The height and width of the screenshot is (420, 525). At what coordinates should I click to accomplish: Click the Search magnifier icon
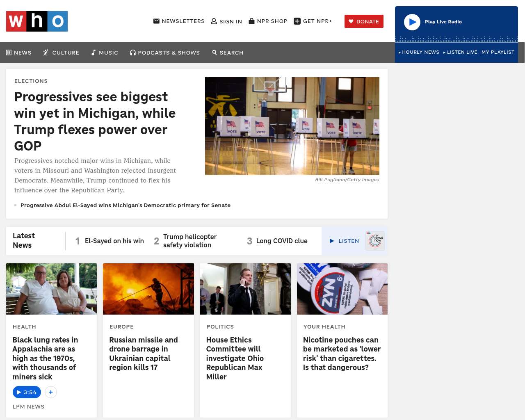coord(215,52)
